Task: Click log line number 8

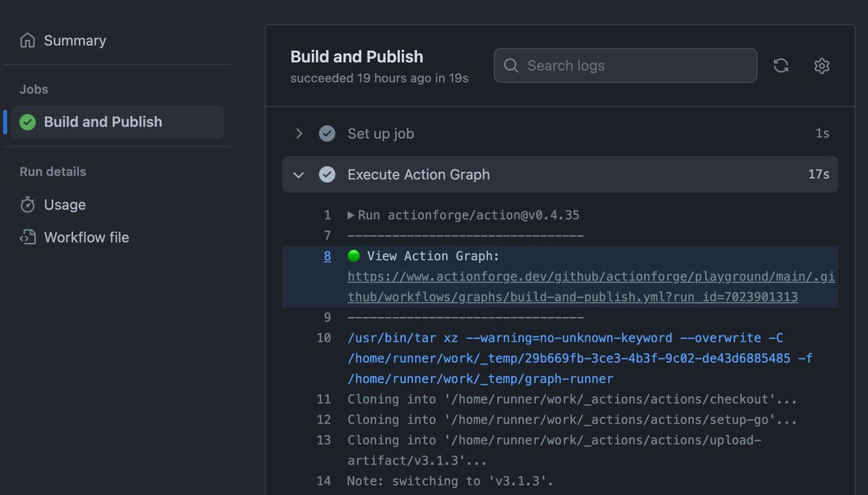Action: click(328, 256)
